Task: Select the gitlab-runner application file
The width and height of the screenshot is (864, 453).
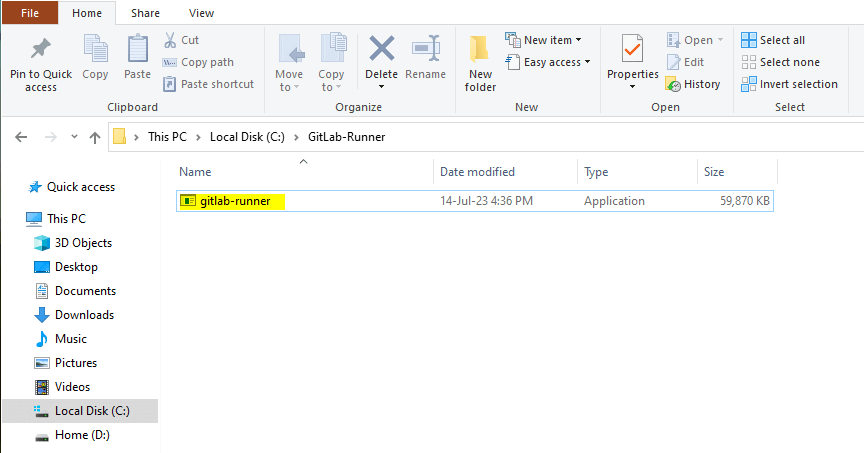Action: 475,201
